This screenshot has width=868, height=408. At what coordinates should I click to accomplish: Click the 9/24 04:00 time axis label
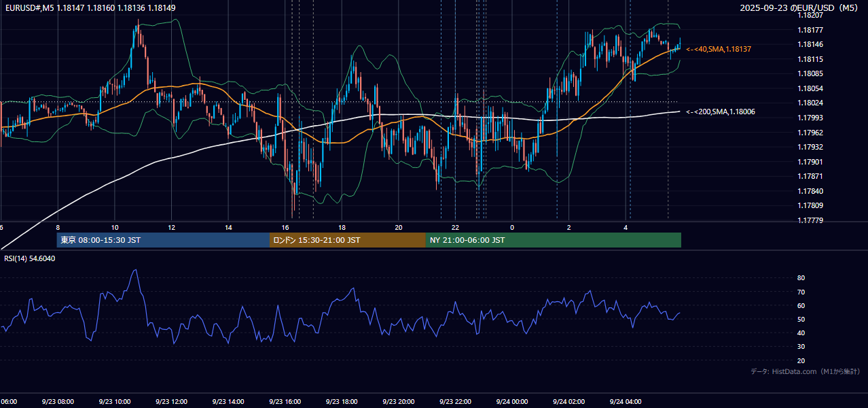coord(626,402)
